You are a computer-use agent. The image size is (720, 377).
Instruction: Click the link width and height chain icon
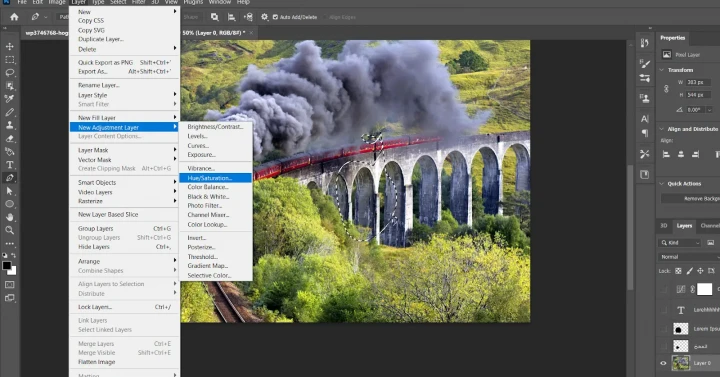pos(666,89)
